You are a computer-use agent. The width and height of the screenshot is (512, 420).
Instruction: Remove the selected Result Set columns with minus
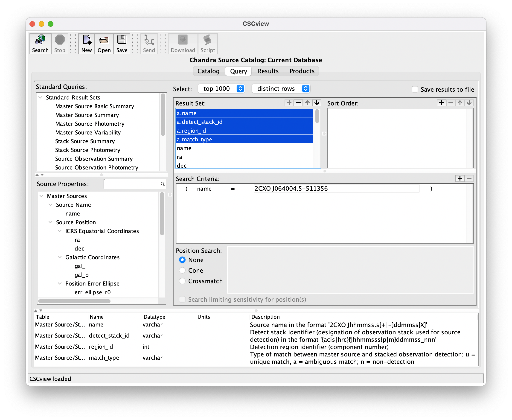click(x=298, y=103)
